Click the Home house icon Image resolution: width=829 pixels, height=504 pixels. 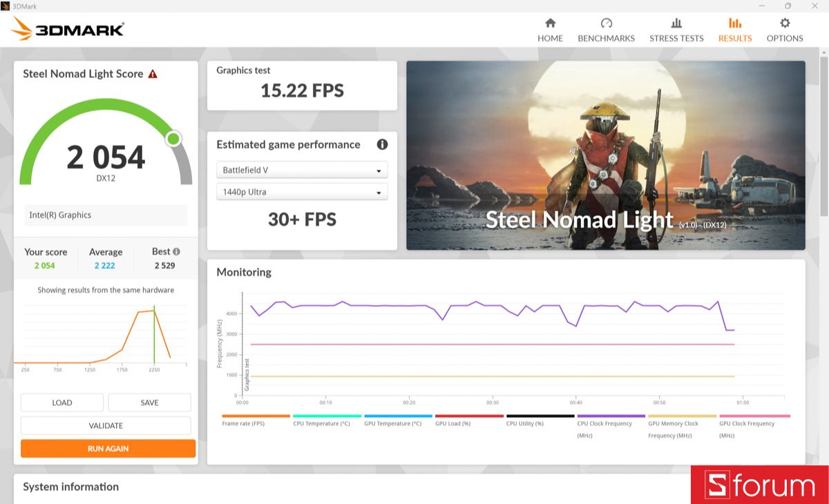pyautogui.click(x=550, y=23)
